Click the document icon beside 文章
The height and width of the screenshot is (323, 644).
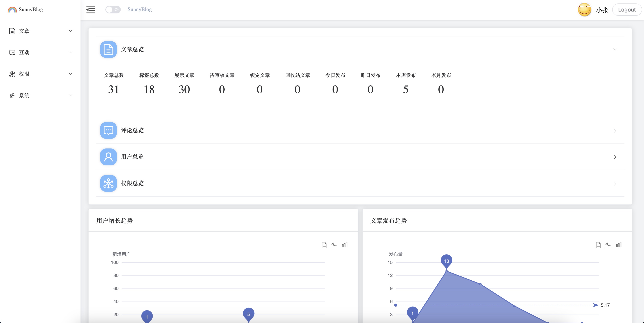pos(12,31)
